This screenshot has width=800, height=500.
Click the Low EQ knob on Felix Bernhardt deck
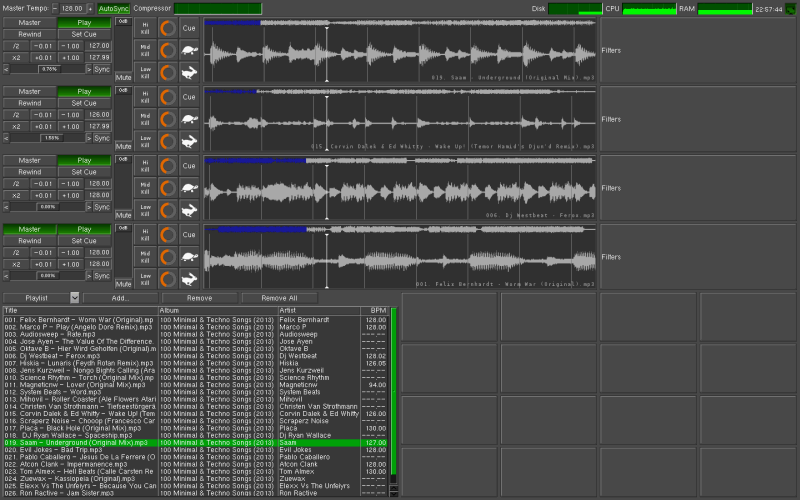coord(168,279)
